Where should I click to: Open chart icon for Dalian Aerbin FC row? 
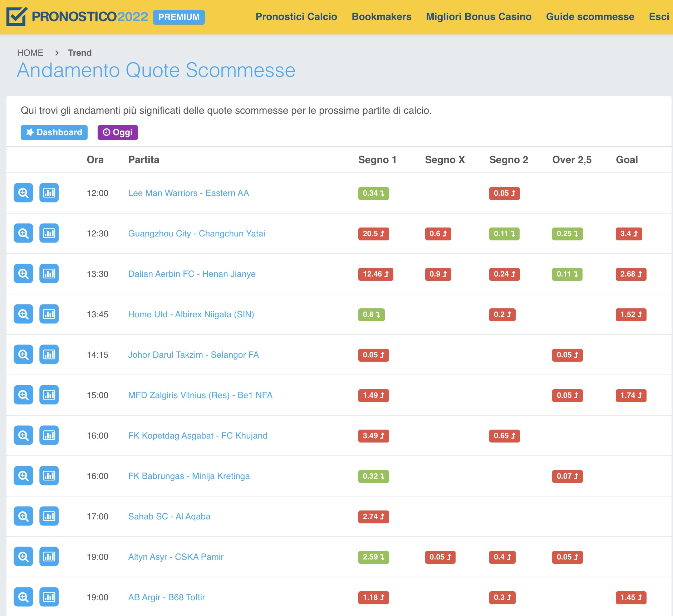pyautogui.click(x=49, y=274)
